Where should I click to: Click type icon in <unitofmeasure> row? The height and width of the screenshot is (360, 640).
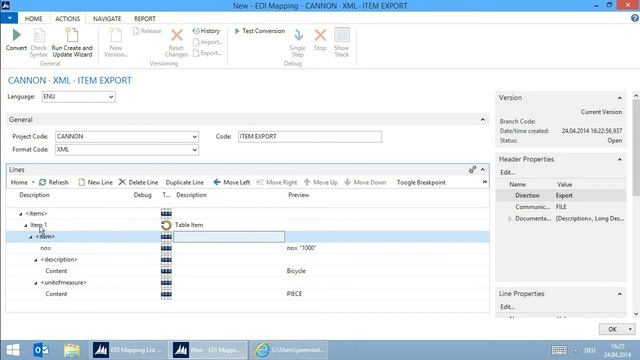point(166,282)
